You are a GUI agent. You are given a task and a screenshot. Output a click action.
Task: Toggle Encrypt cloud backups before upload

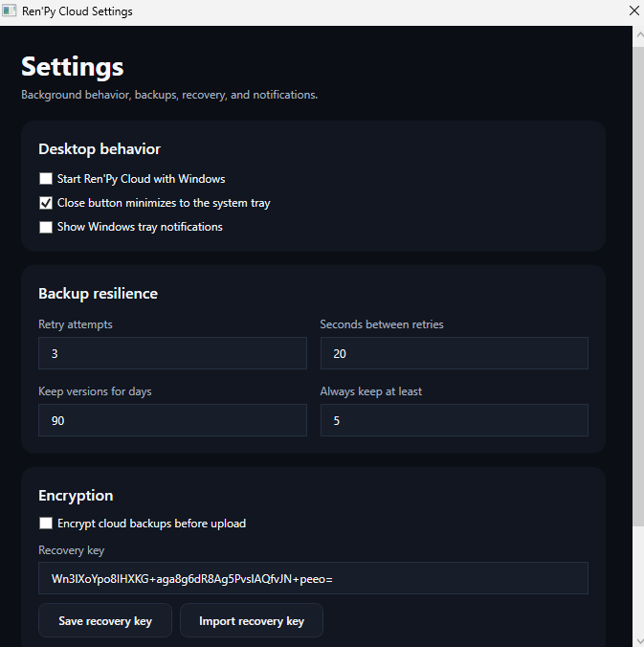click(x=46, y=524)
